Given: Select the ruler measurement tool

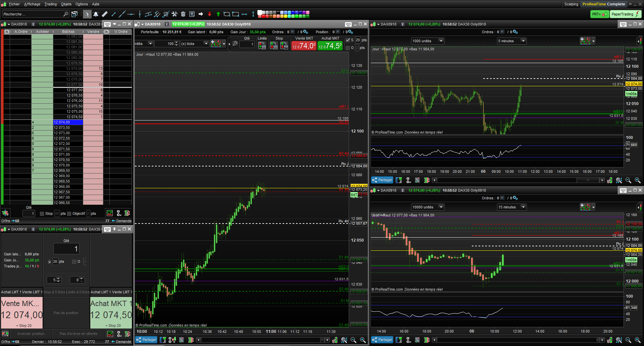Looking at the screenshot, I should pyautogui.click(x=105, y=14).
